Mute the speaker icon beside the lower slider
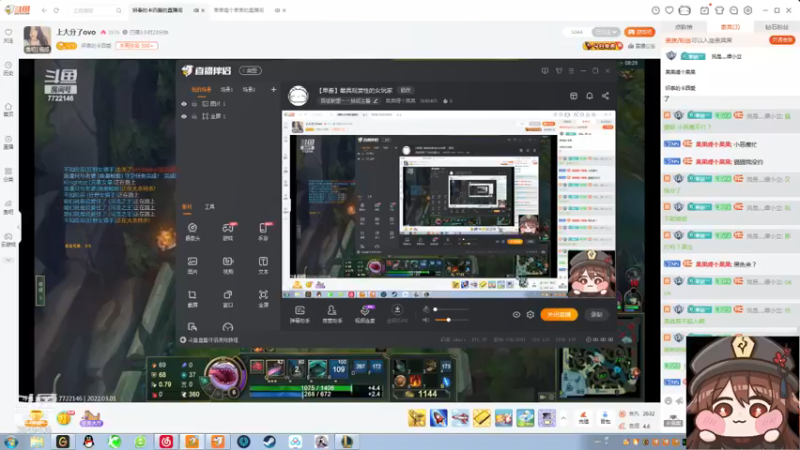 pos(426,320)
